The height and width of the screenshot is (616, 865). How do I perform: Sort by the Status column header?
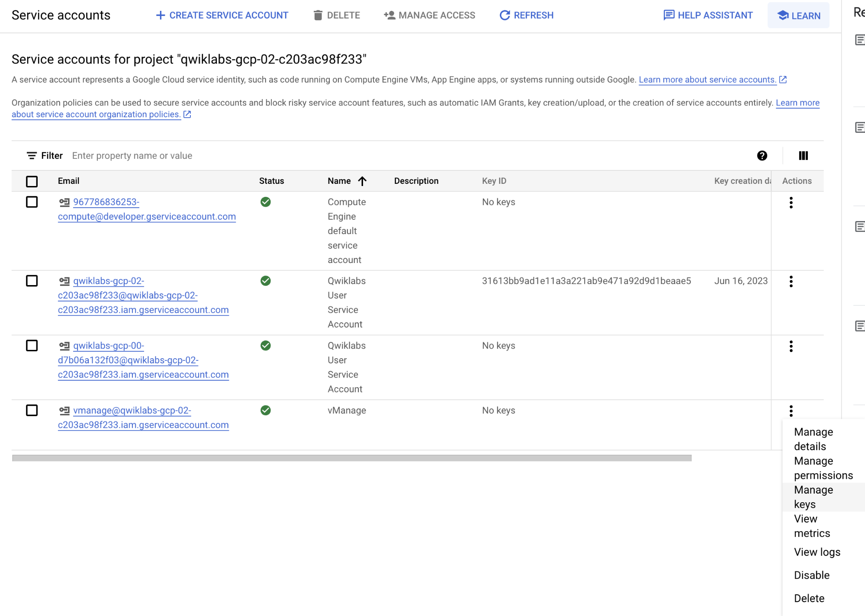click(x=271, y=181)
